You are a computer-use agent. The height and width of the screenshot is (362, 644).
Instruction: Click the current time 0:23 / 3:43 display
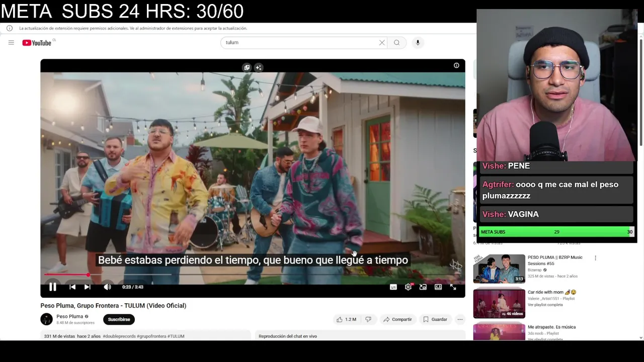click(133, 287)
